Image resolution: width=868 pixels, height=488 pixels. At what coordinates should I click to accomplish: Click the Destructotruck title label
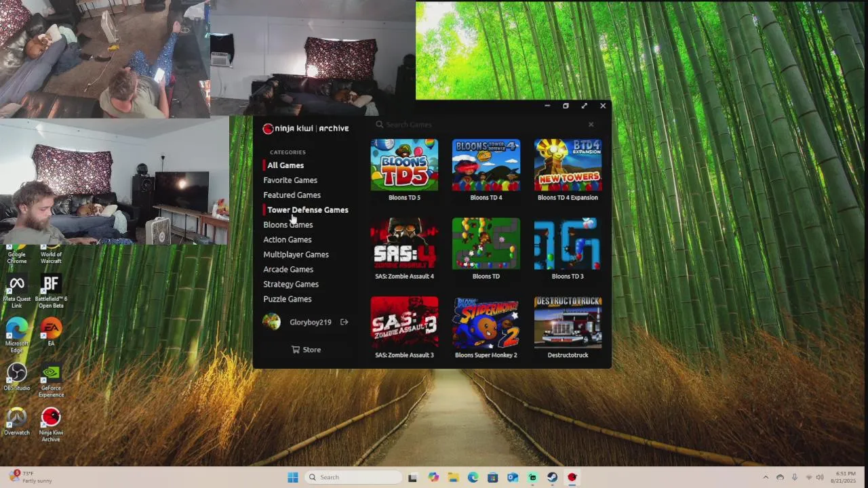click(x=568, y=355)
